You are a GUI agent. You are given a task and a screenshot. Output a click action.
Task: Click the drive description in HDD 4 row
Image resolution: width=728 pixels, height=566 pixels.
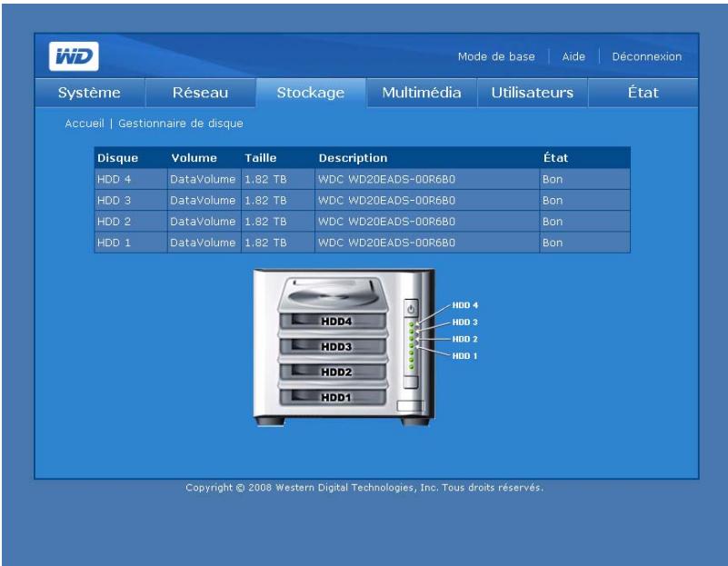[387, 179]
